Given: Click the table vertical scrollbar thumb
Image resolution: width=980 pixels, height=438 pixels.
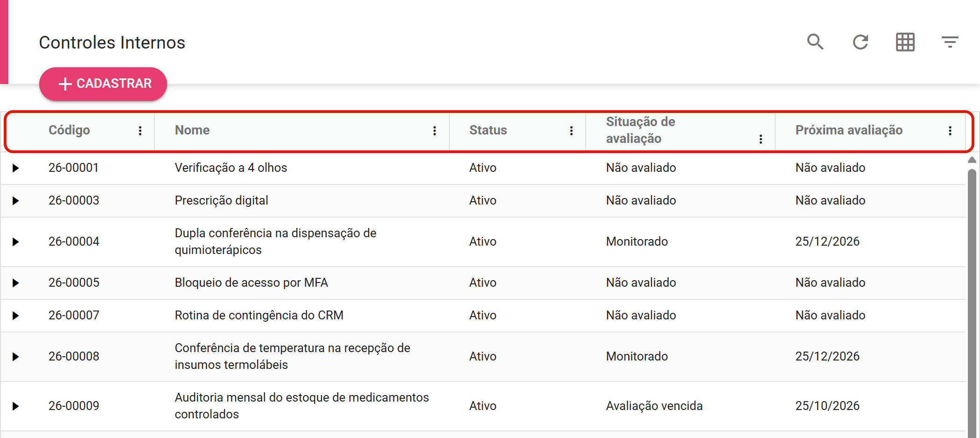Looking at the screenshot, I should coord(972,304).
